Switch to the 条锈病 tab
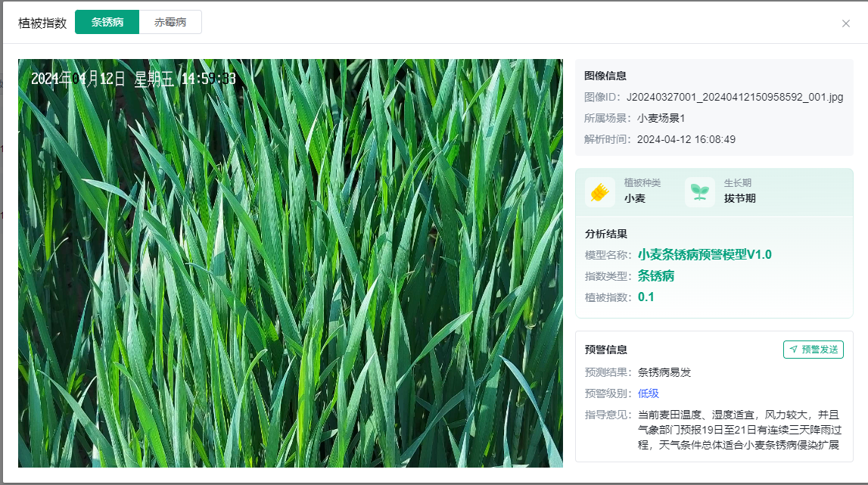 pos(107,22)
